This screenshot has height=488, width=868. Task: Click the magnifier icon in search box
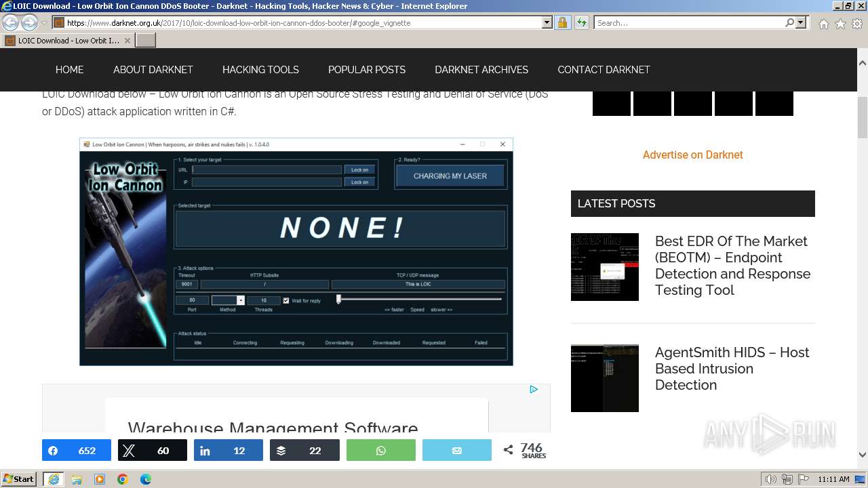point(789,22)
